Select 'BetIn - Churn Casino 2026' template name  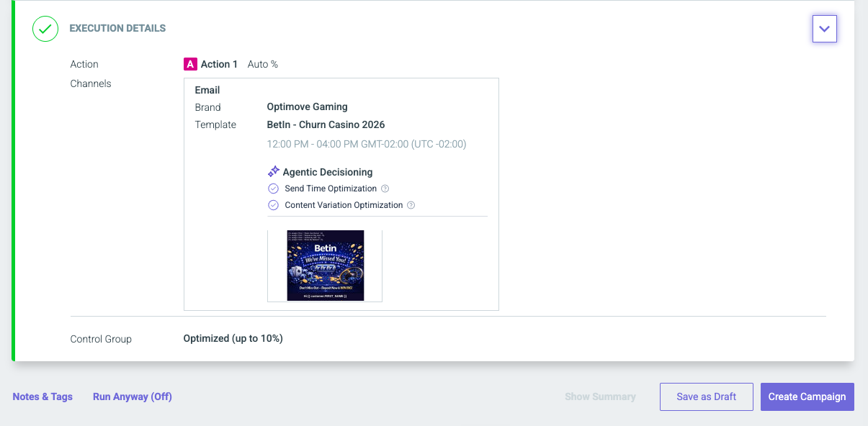tap(326, 124)
